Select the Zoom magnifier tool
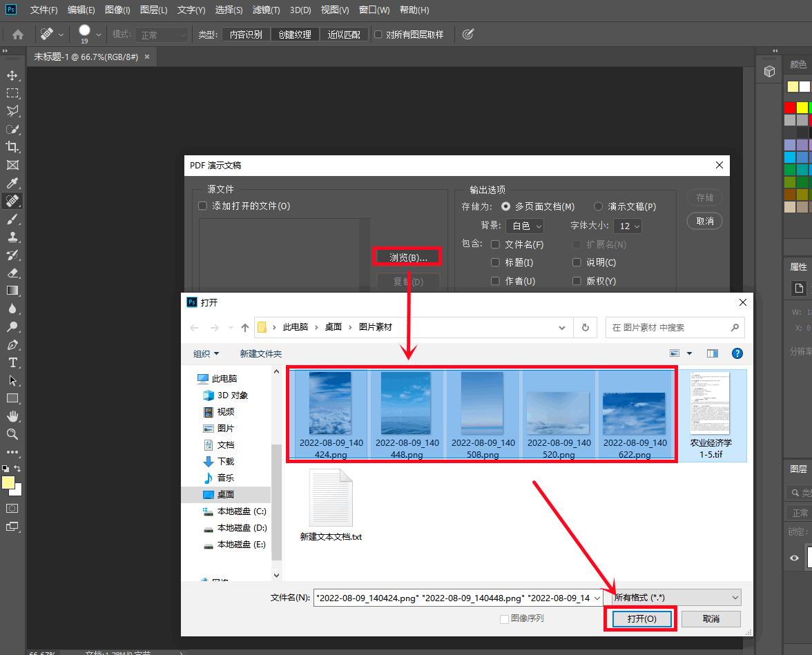812x655 pixels. click(12, 434)
